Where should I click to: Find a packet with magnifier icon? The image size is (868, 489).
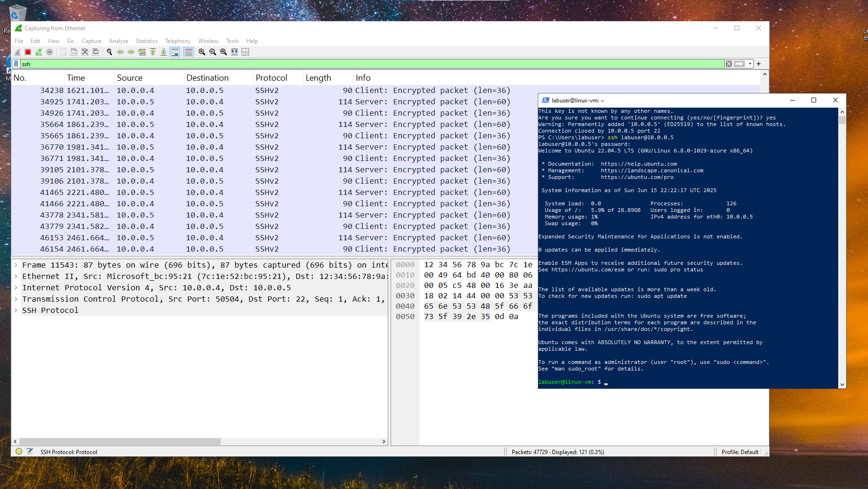click(x=109, y=52)
